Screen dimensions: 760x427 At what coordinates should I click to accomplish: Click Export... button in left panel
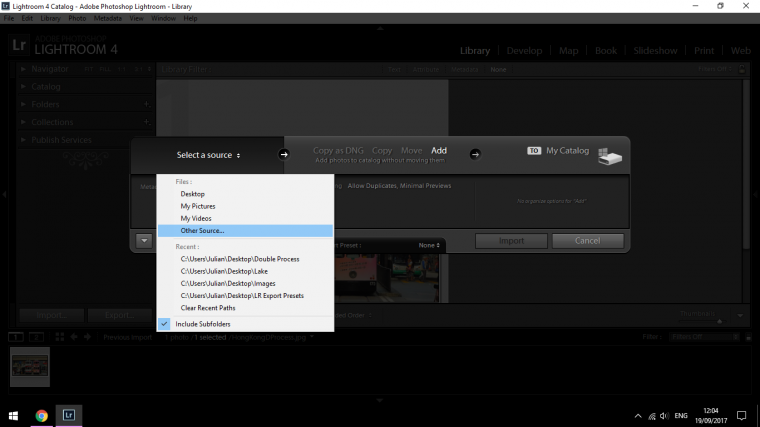[x=120, y=315]
